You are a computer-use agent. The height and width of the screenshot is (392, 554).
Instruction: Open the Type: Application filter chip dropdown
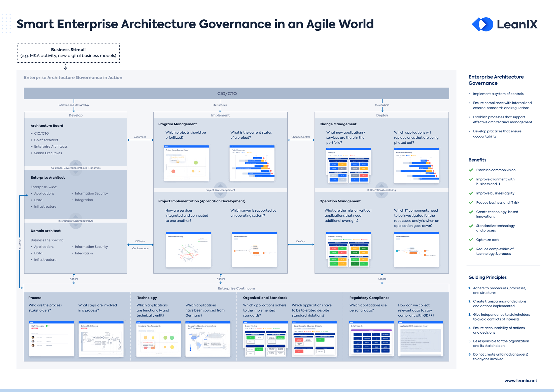point(170,155)
